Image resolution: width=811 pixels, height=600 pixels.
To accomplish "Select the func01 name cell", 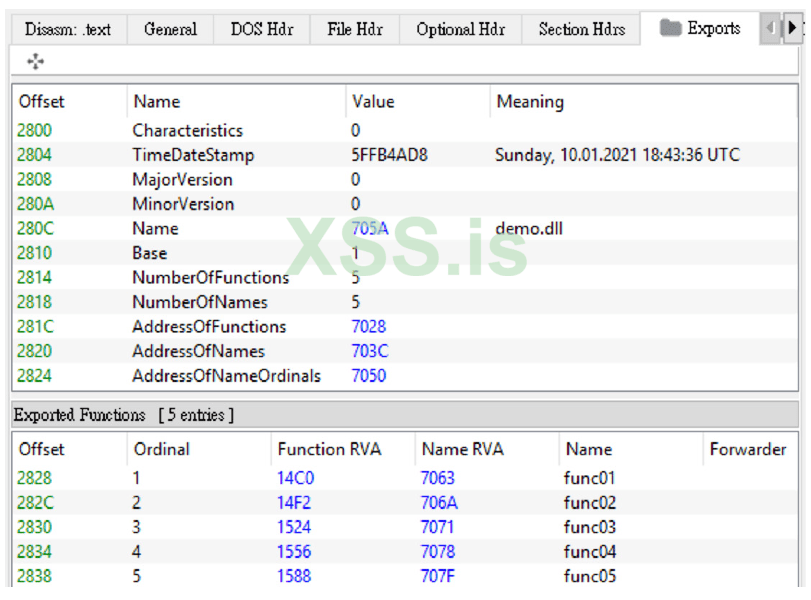I will pos(590,478).
